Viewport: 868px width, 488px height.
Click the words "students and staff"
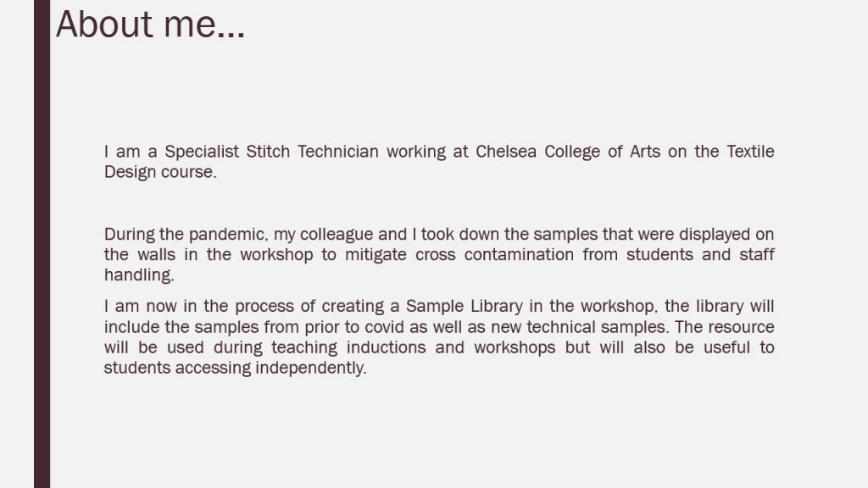click(700, 254)
